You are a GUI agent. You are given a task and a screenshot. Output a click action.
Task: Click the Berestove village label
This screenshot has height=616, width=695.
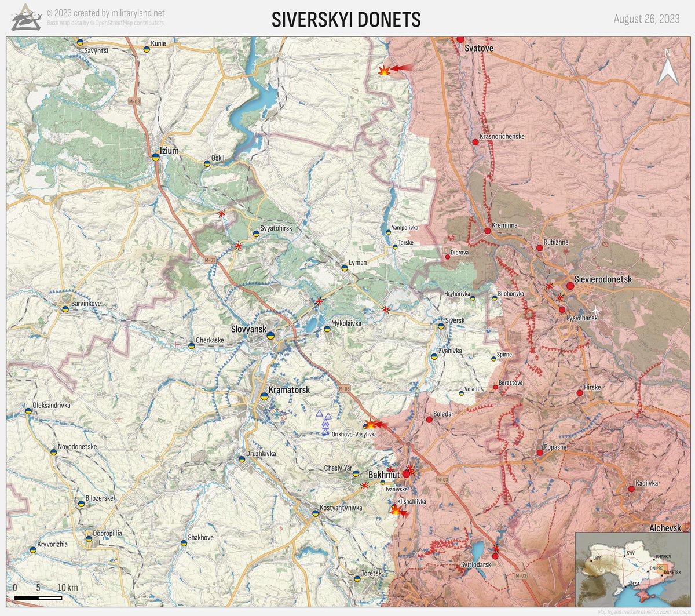coord(510,383)
